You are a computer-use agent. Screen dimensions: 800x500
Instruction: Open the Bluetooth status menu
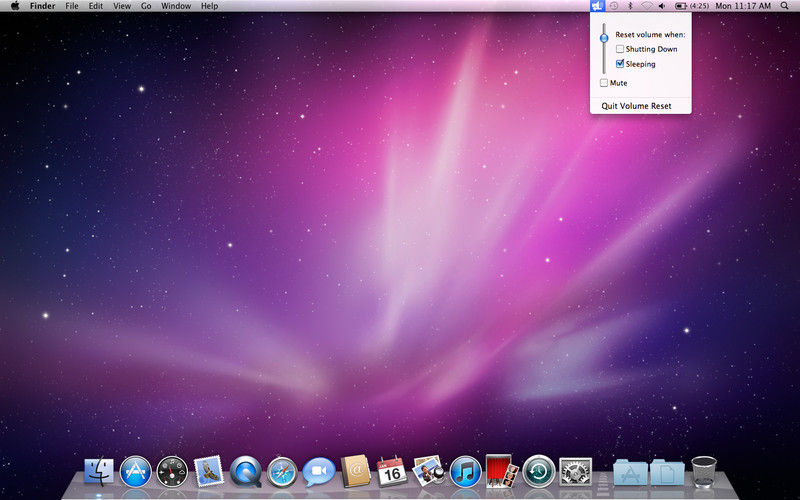click(630, 6)
